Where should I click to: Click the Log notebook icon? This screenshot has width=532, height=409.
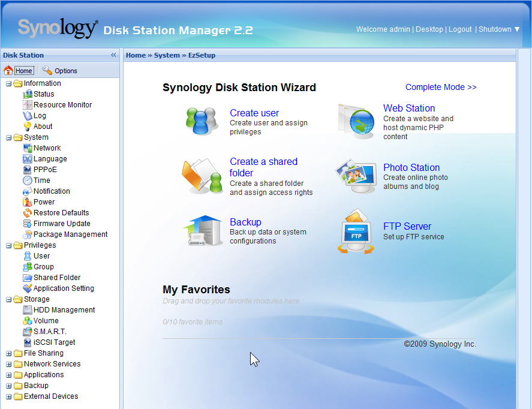coord(28,116)
